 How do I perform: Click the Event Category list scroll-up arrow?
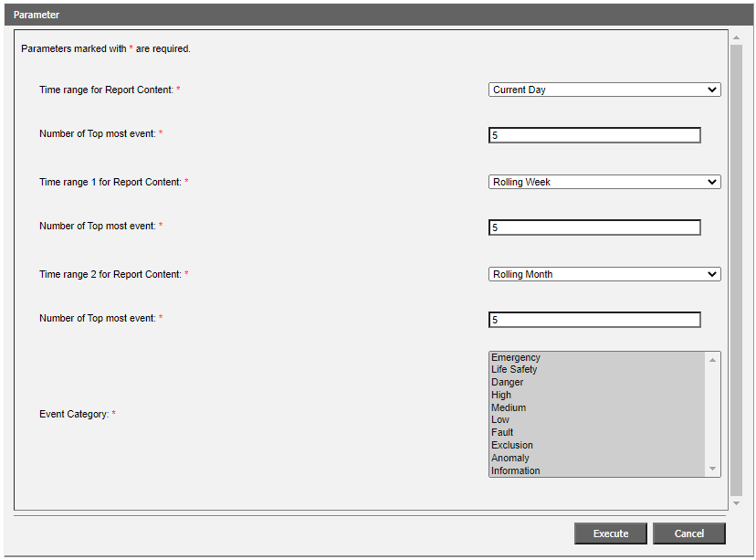[x=712, y=360]
